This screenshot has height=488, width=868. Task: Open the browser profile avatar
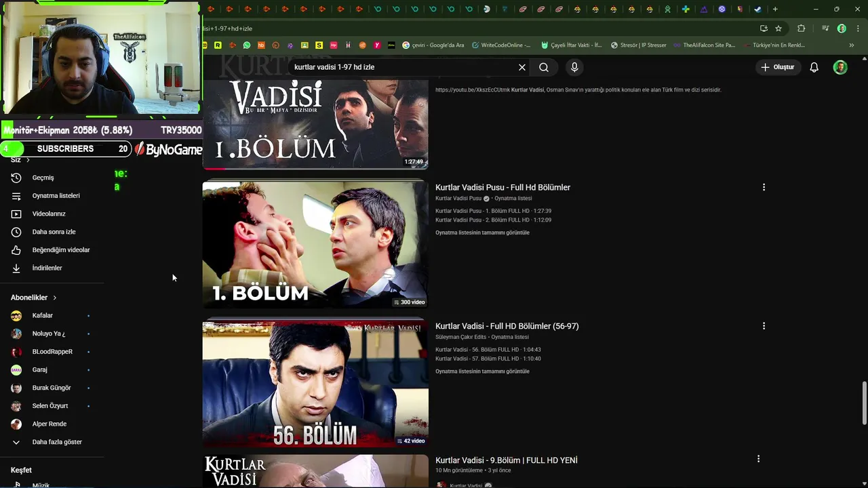click(842, 28)
